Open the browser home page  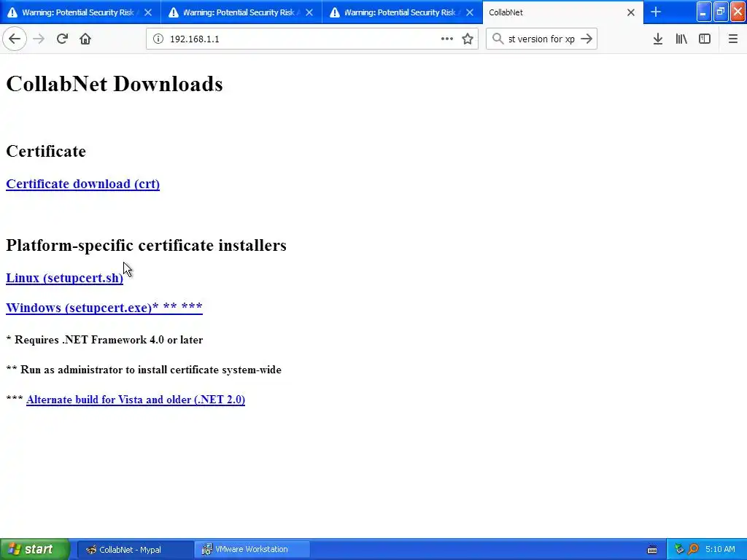tap(85, 39)
